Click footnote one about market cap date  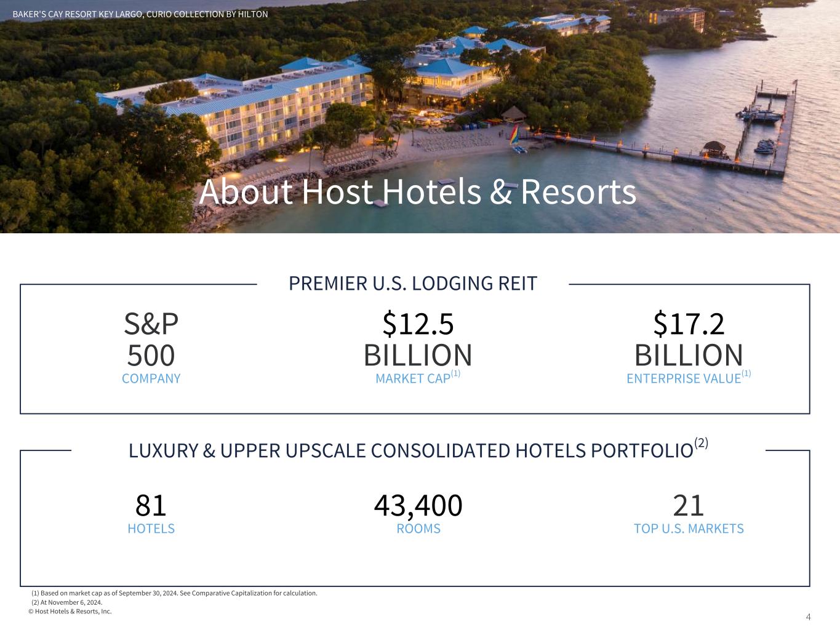(174, 593)
